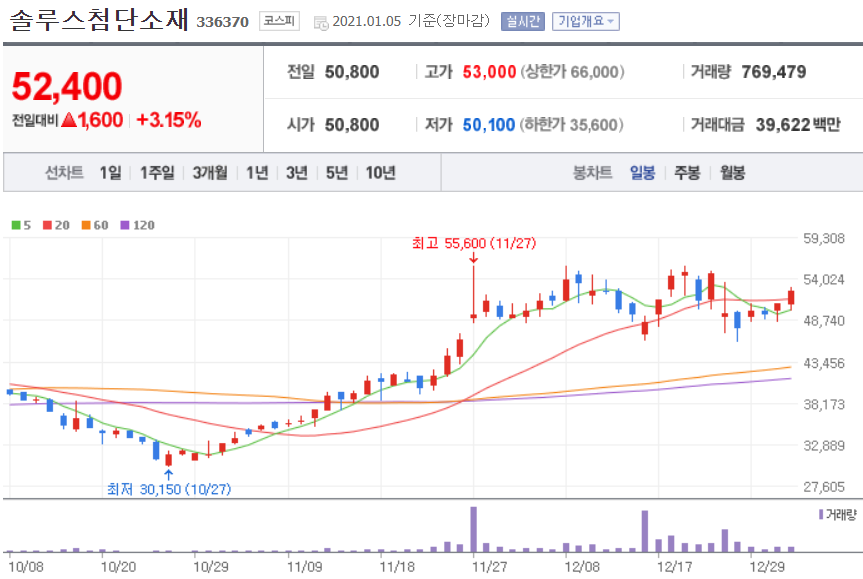The image size is (863, 579).
Task: Select the 1일 line chart tab
Action: coord(110,173)
